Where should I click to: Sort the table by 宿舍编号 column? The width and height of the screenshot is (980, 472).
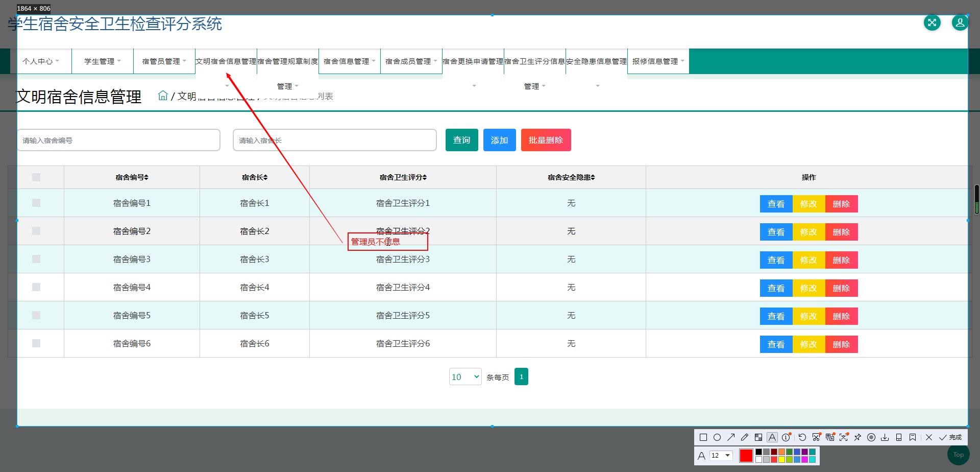[x=132, y=177]
